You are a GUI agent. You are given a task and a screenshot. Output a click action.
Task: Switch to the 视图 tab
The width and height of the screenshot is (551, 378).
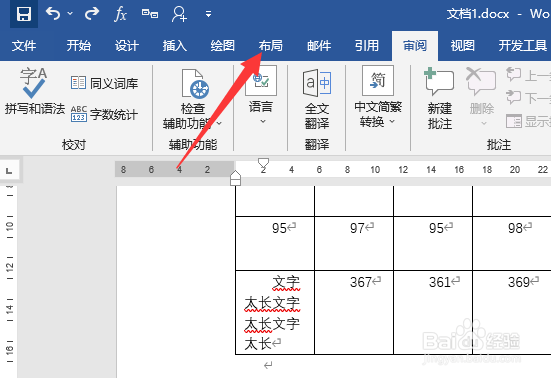pos(462,46)
